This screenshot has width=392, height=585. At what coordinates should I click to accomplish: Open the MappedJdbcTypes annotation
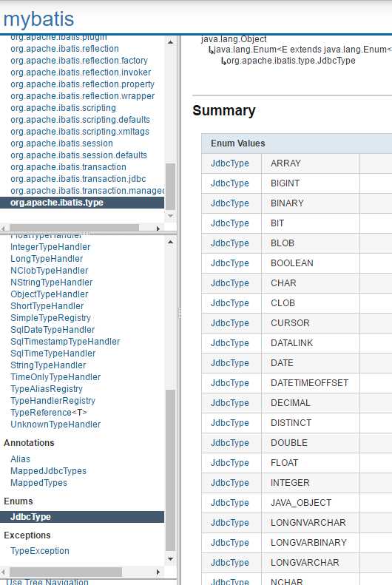[x=49, y=471]
